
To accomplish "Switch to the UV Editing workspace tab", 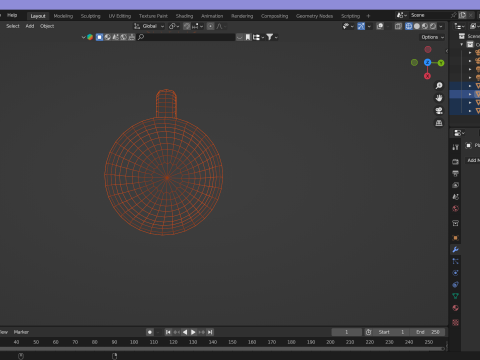I will pos(120,16).
